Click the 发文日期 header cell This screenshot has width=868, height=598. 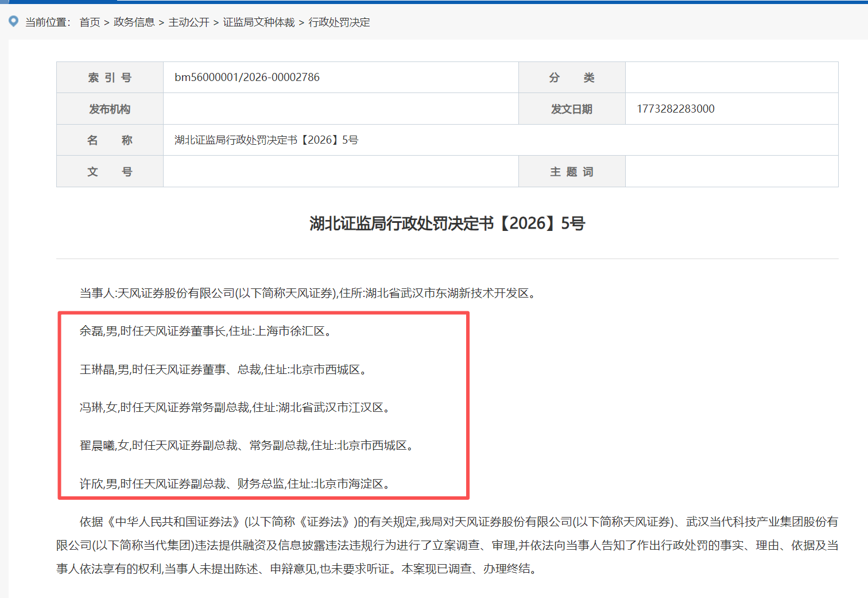pos(572,109)
